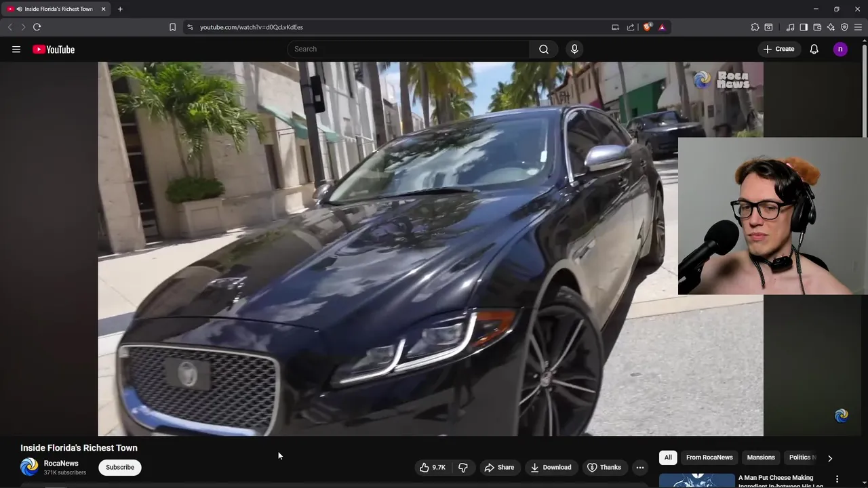Open a new browser tab
The image size is (868, 488).
120,9
